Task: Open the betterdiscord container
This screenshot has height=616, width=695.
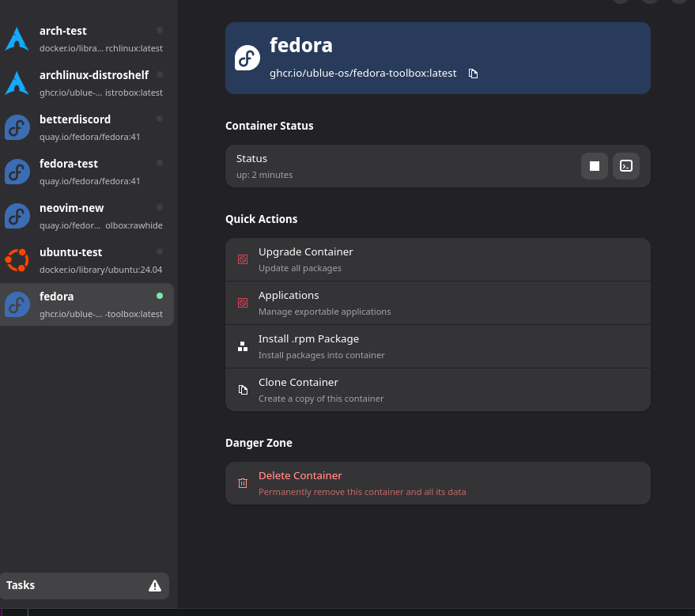Action: tap(85, 127)
